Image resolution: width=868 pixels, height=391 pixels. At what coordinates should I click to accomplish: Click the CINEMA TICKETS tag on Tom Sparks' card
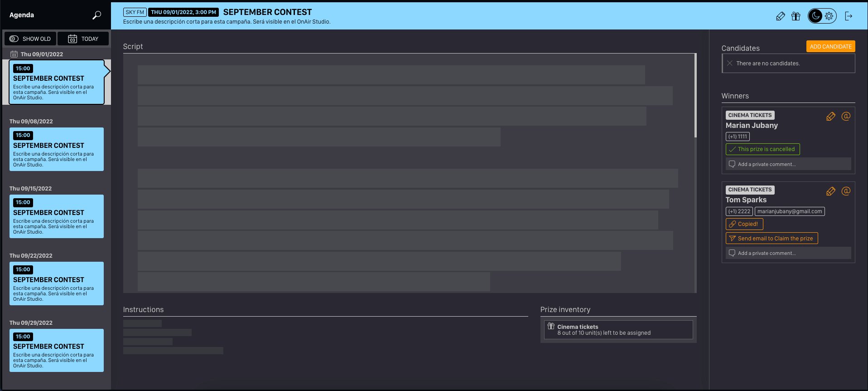pos(750,190)
